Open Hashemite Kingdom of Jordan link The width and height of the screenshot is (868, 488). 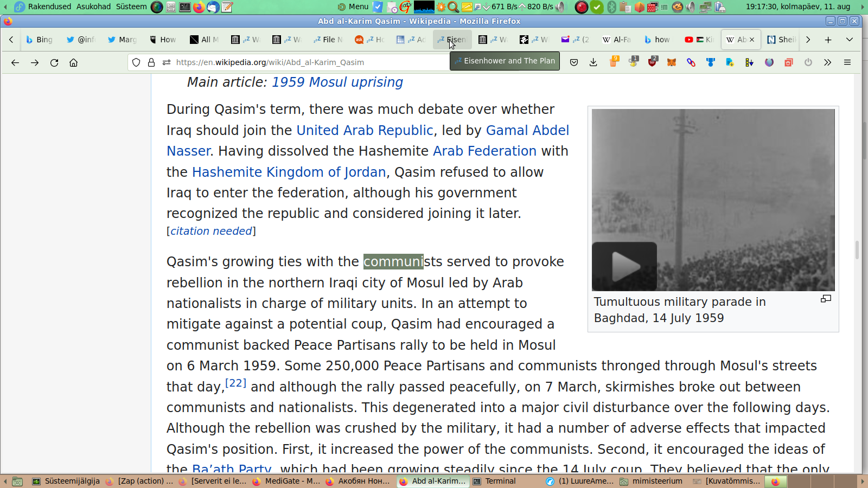coord(289,172)
